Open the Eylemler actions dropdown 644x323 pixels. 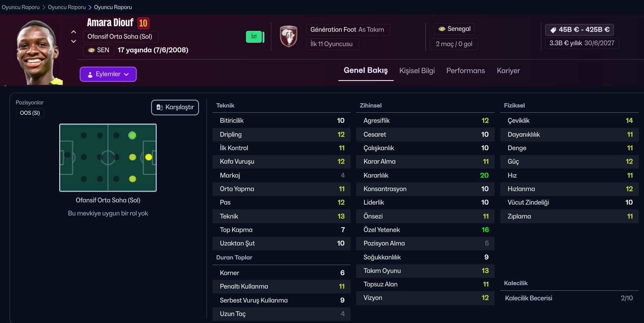pyautogui.click(x=108, y=74)
